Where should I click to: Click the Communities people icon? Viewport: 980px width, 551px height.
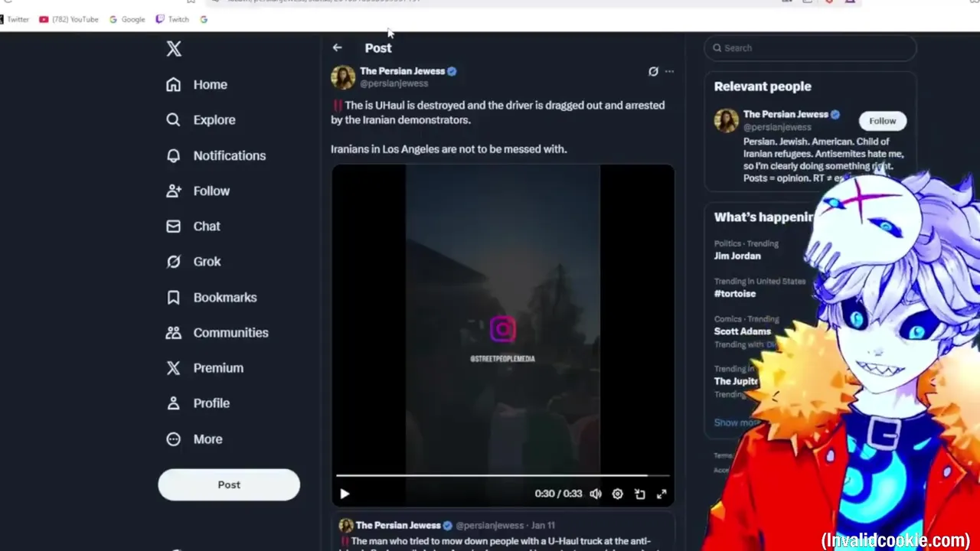point(174,332)
